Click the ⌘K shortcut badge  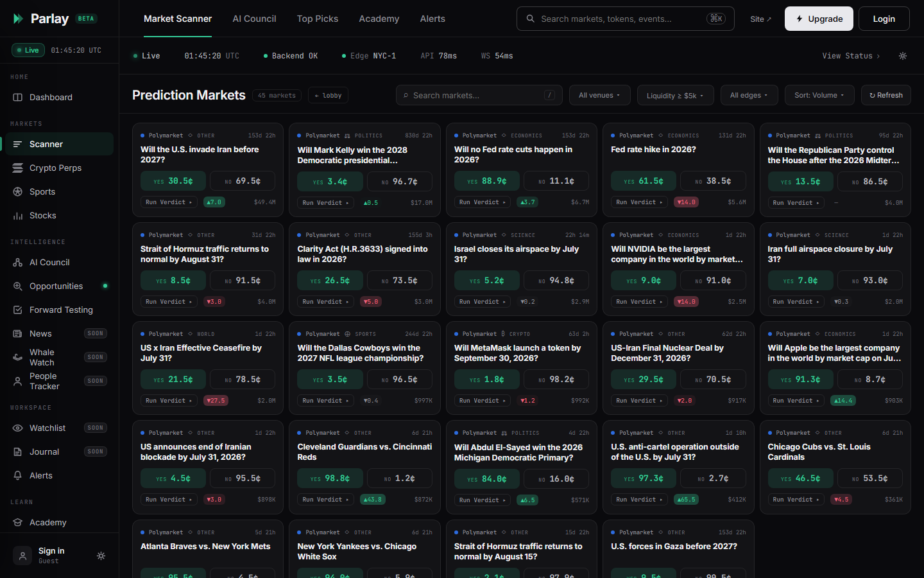click(716, 19)
